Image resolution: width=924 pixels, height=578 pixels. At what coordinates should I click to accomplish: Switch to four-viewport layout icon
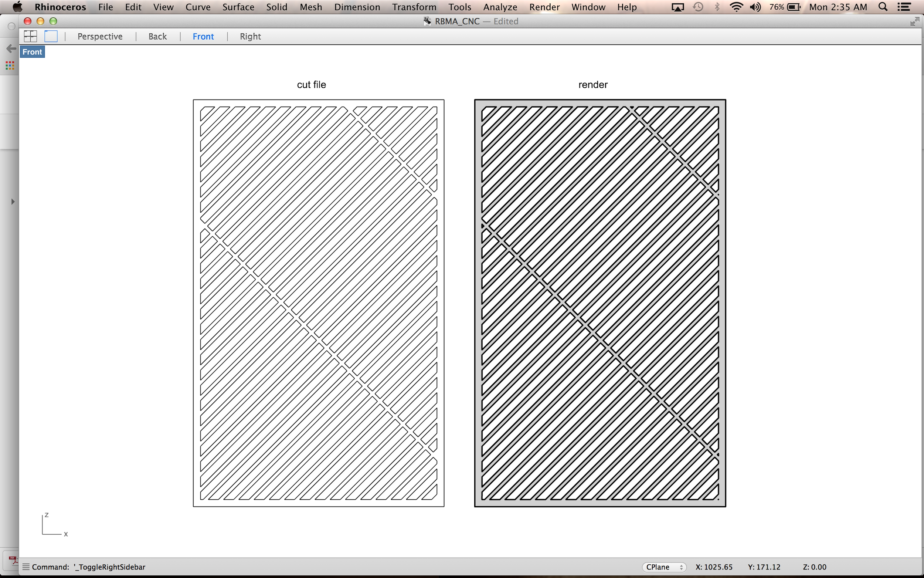[x=30, y=36]
